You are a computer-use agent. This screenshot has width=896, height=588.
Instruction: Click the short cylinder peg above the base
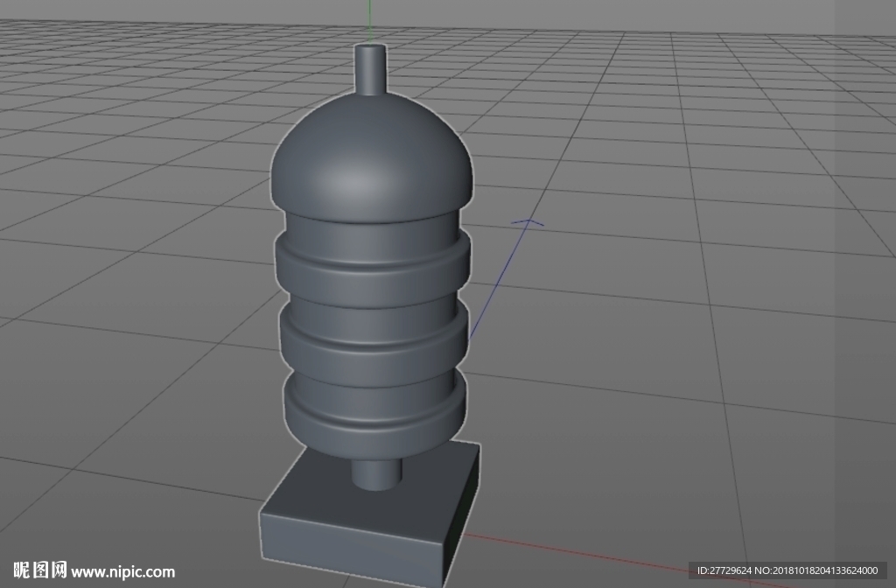(x=376, y=474)
